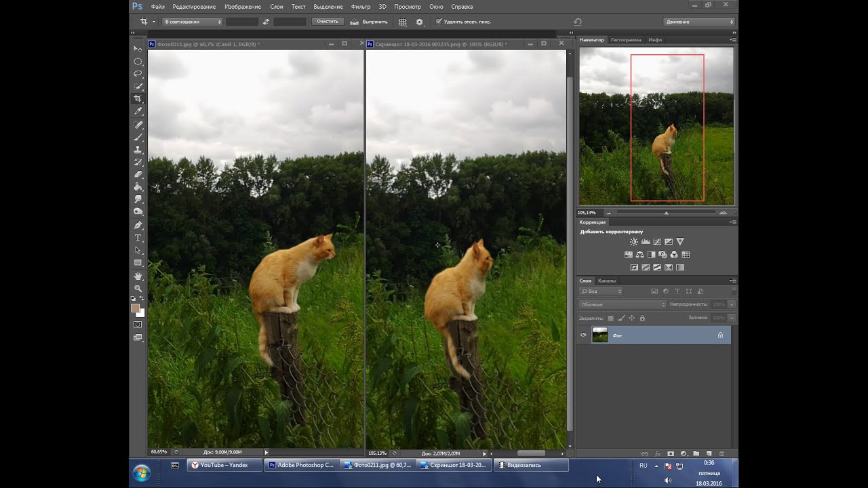868x488 pixels.
Task: Open the Коррекция panel menu
Action: click(x=732, y=222)
